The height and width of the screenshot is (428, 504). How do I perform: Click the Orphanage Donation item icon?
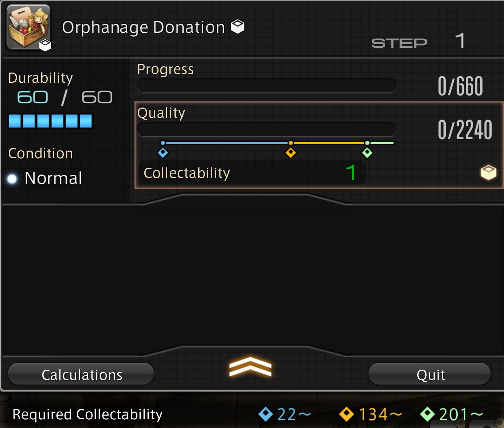coord(28,27)
